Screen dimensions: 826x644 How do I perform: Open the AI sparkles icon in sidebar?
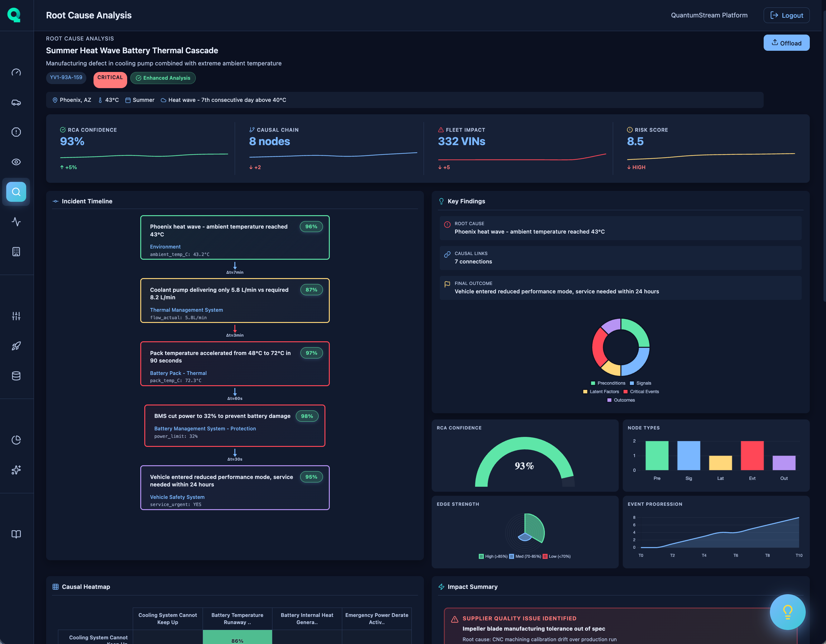tap(16, 470)
